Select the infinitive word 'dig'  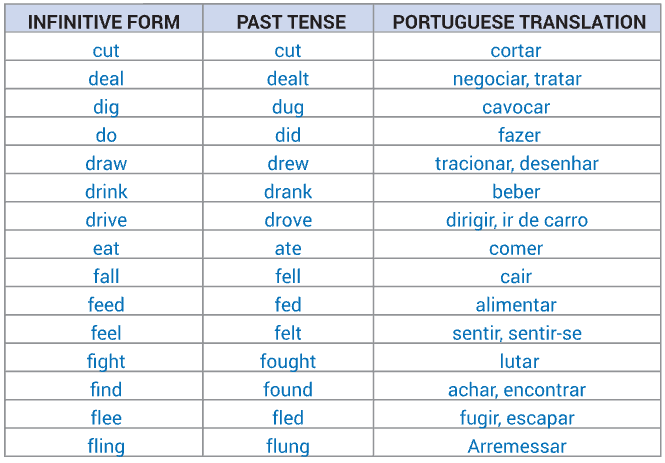point(106,108)
